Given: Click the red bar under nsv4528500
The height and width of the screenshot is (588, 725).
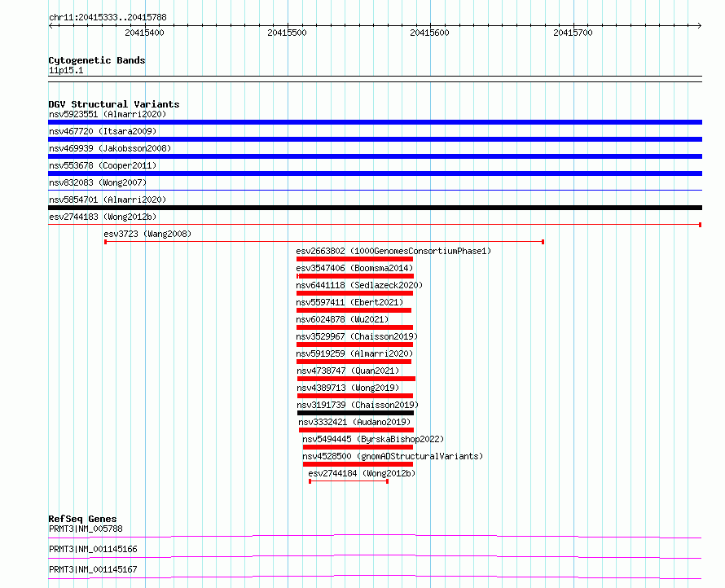Looking at the screenshot, I should tap(358, 464).
